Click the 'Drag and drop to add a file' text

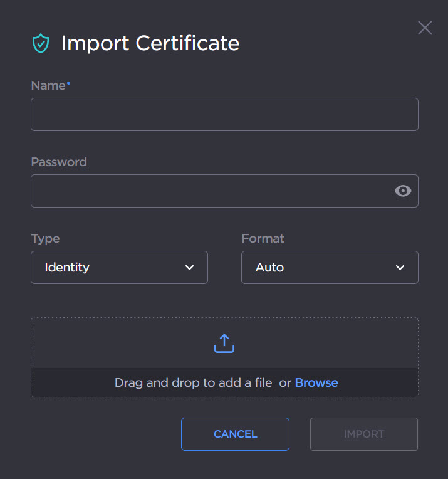click(193, 382)
